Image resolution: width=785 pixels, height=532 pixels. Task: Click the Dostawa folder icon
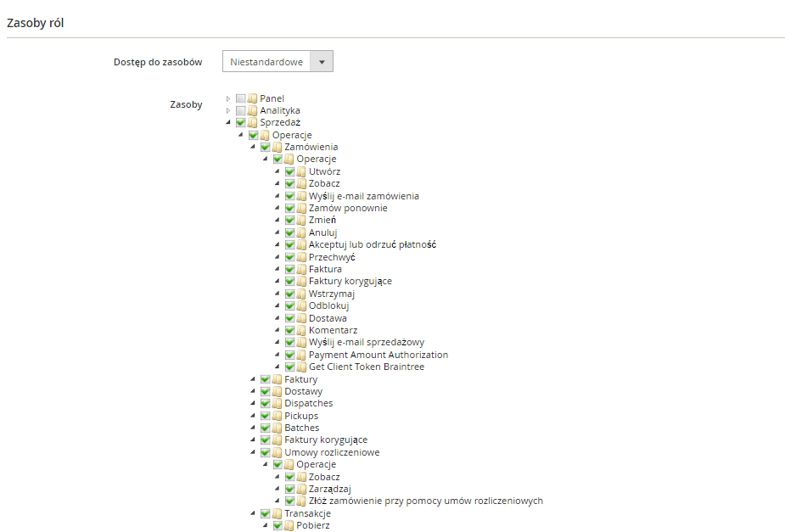click(x=301, y=318)
